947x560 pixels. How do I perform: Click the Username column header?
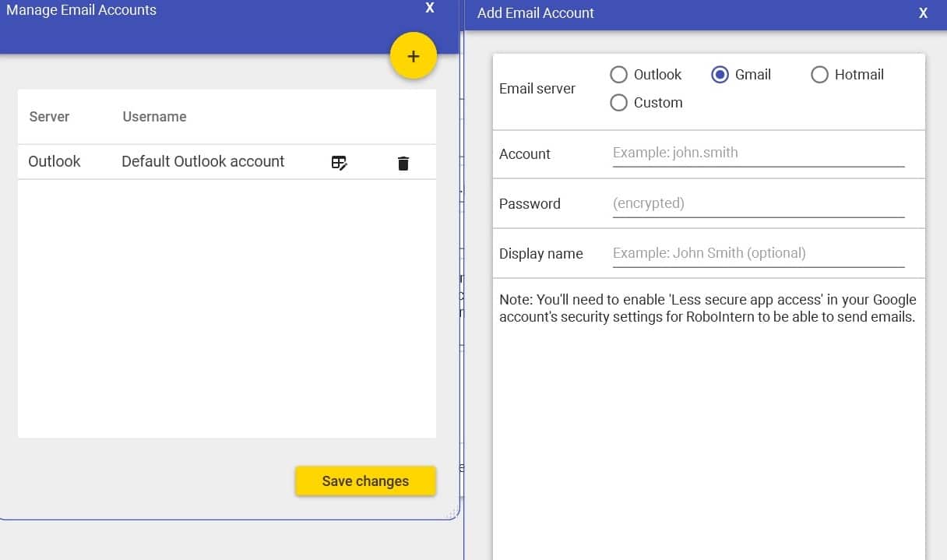coord(154,117)
